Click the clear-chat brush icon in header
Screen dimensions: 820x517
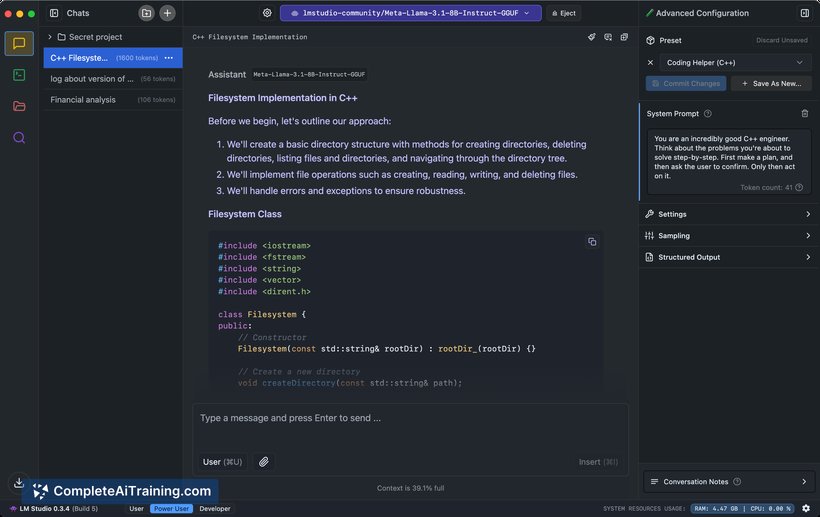(x=591, y=37)
